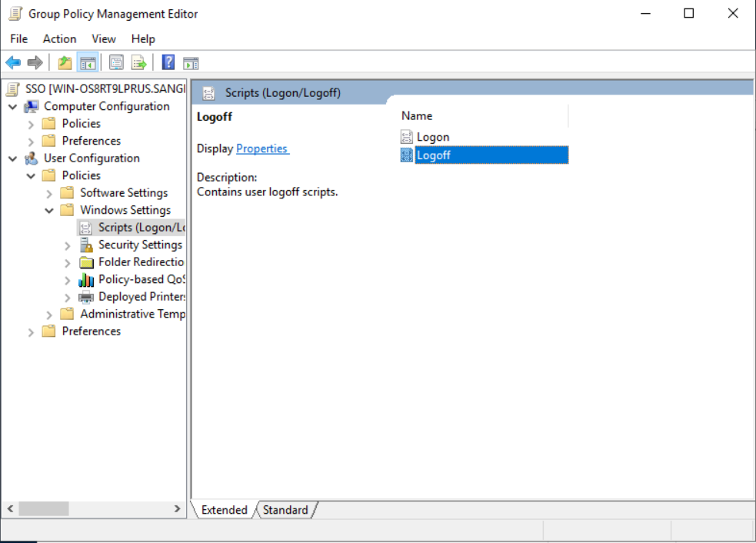Open the Action menu

click(x=59, y=39)
